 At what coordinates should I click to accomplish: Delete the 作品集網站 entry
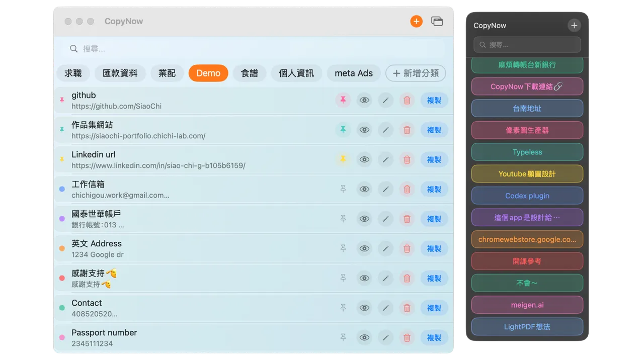pyautogui.click(x=407, y=130)
